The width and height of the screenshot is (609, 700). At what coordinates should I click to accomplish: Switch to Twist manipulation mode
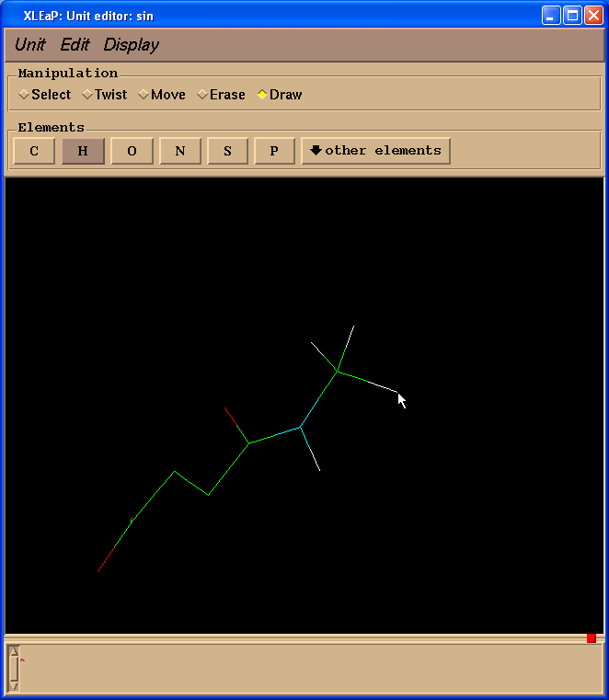click(105, 95)
